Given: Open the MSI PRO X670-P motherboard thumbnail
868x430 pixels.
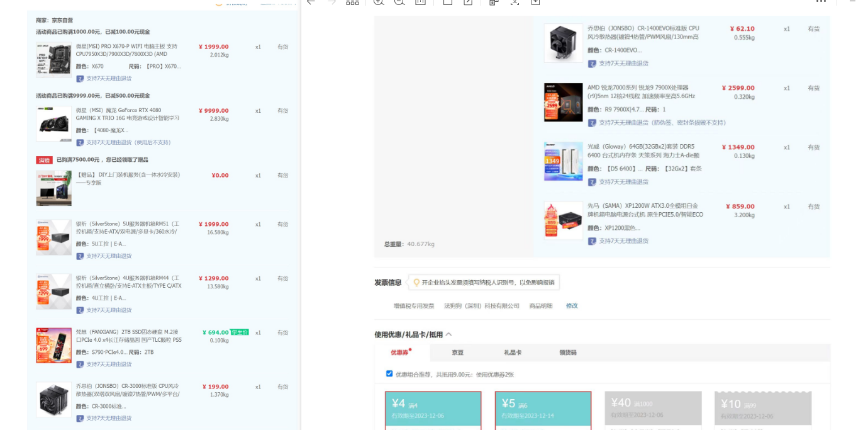Looking at the screenshot, I should 53,60.
